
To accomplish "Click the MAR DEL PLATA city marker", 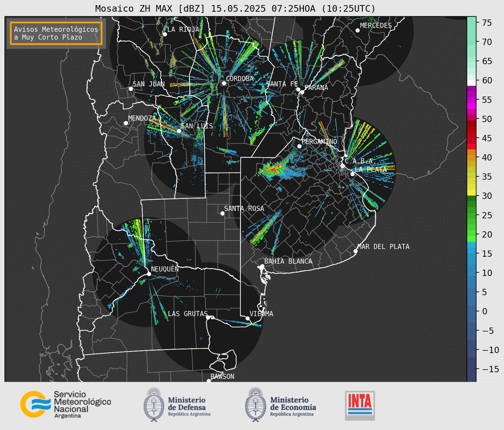I will pyautogui.click(x=356, y=251).
